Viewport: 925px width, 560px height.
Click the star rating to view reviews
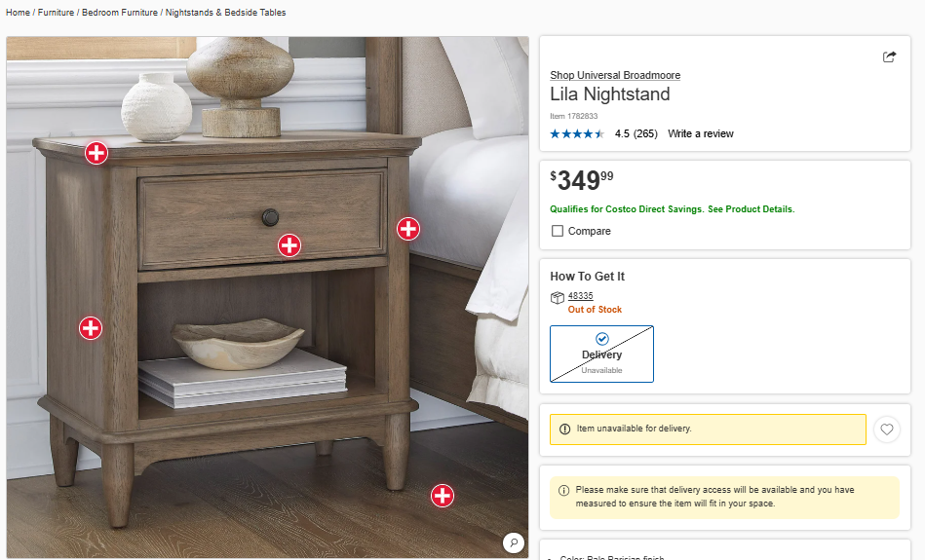[x=577, y=133]
